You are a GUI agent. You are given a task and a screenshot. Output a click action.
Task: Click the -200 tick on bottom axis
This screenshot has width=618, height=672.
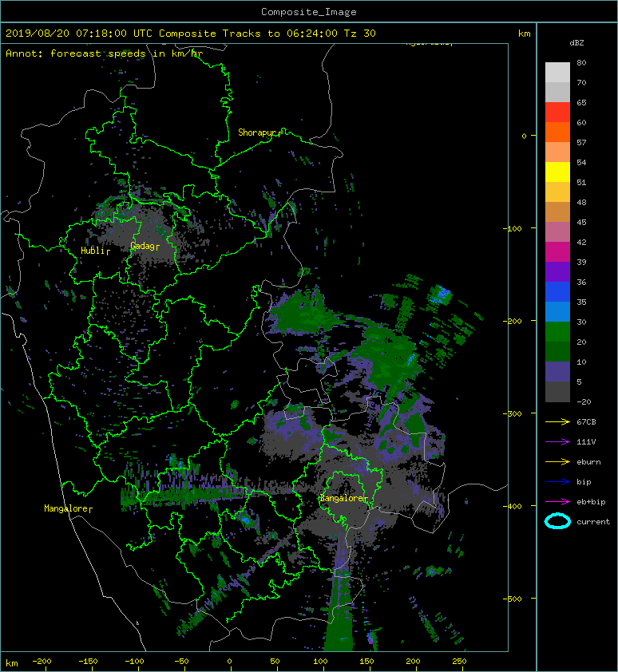(x=42, y=662)
